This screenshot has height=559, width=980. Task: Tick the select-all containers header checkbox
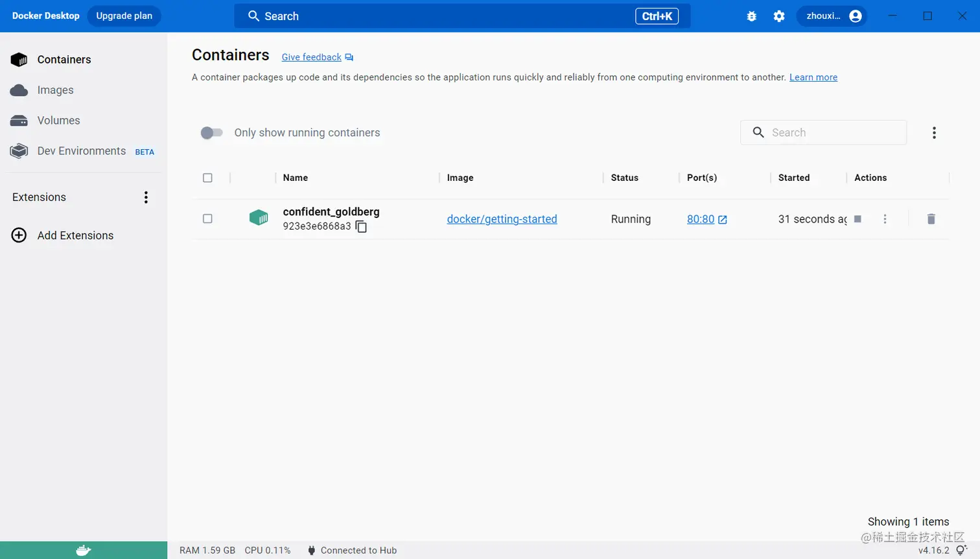[x=207, y=178]
